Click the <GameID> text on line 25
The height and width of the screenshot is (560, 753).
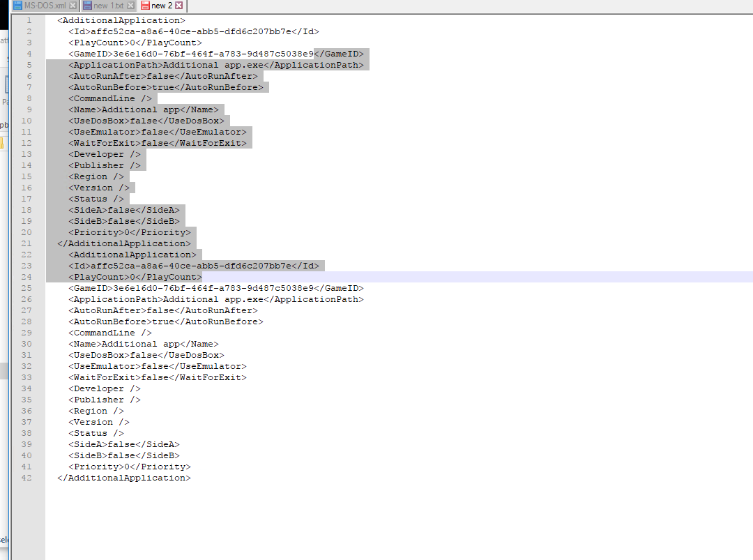[216, 288]
